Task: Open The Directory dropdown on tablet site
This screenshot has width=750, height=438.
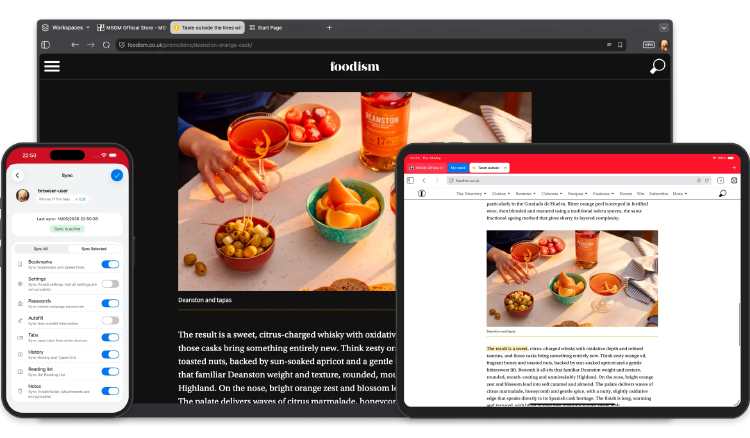Action: click(471, 194)
